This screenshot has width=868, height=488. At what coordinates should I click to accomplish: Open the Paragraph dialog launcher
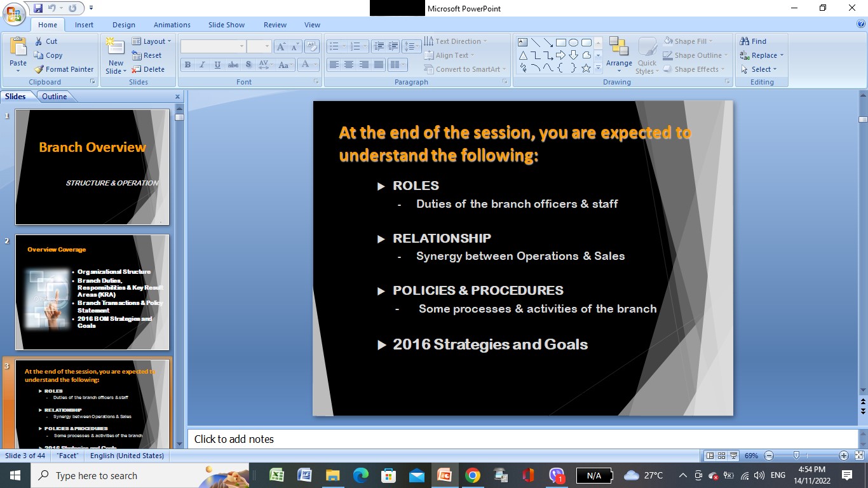(x=505, y=82)
